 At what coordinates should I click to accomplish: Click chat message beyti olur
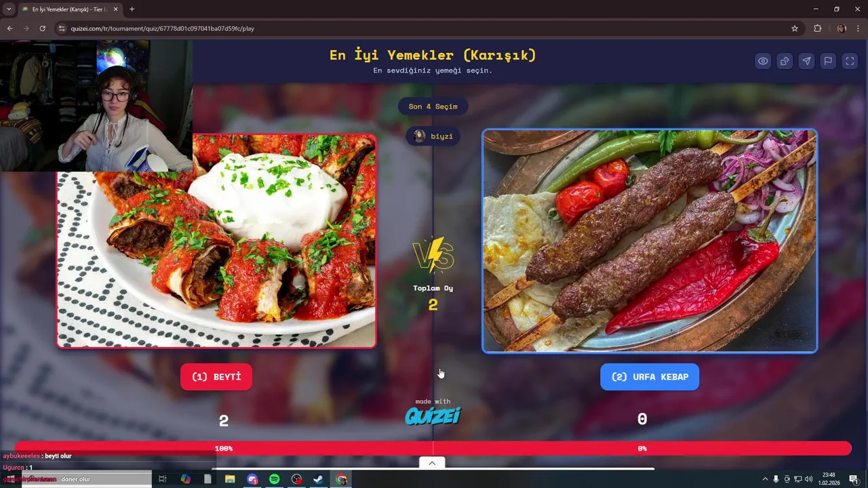[58, 456]
